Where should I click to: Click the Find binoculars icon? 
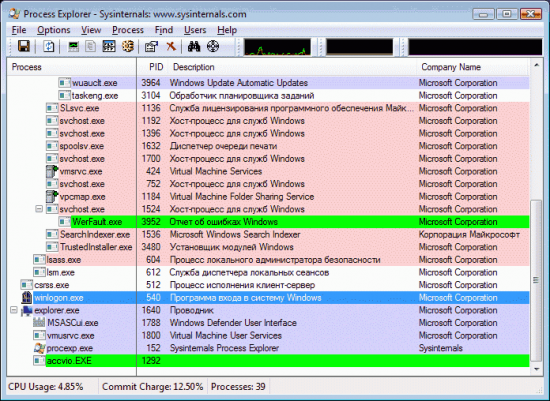point(194,46)
